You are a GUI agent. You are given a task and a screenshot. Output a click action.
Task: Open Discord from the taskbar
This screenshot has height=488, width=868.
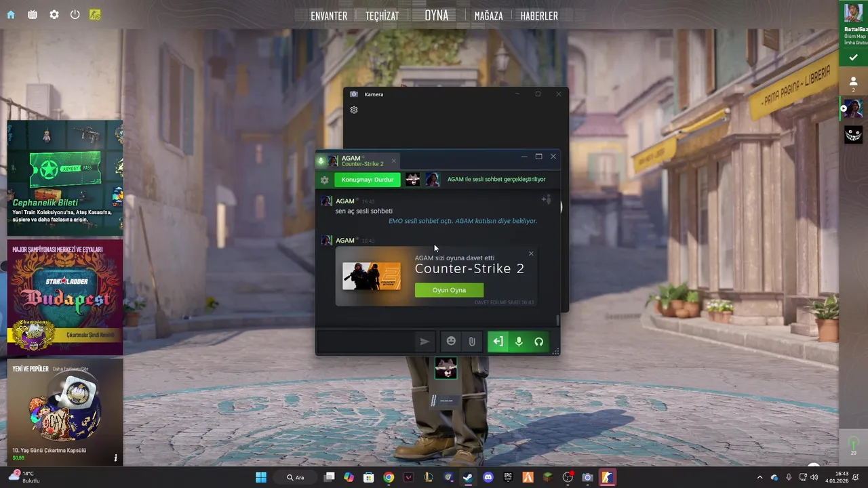coord(488,477)
